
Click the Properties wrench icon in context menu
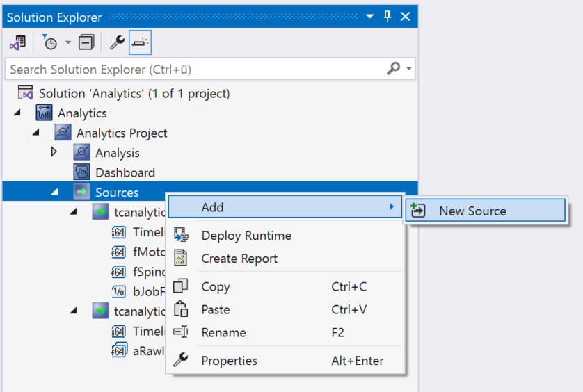coord(181,359)
